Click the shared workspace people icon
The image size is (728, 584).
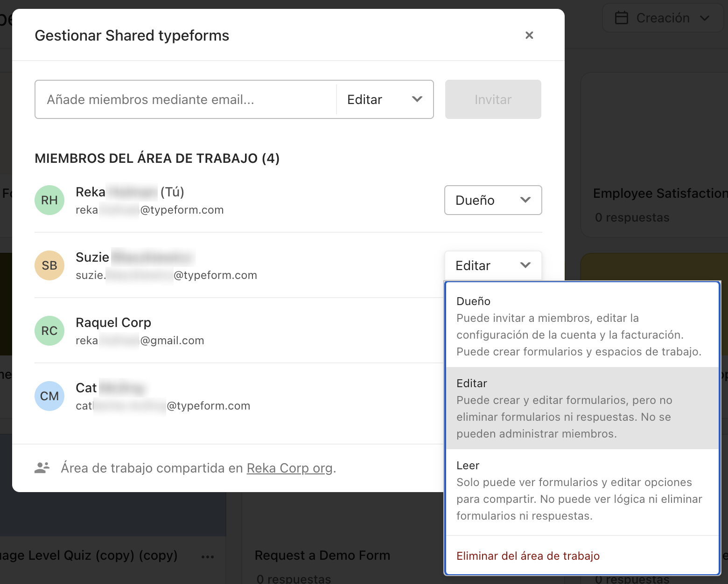point(42,467)
